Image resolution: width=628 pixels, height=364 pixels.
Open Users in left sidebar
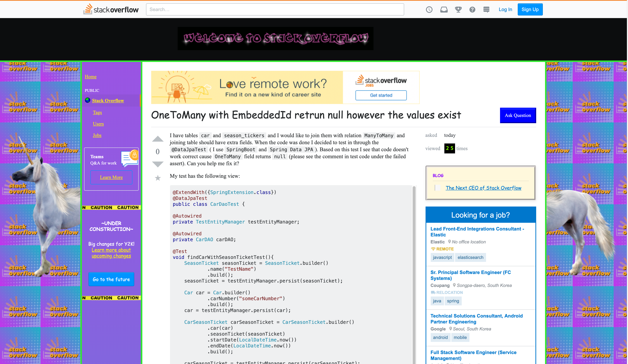(98, 124)
